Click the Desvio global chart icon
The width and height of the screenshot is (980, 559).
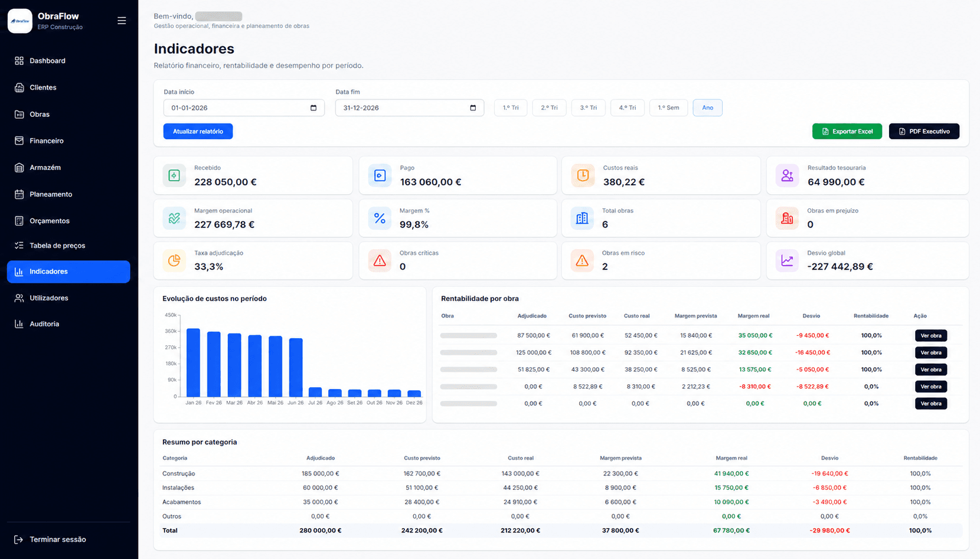pos(787,260)
